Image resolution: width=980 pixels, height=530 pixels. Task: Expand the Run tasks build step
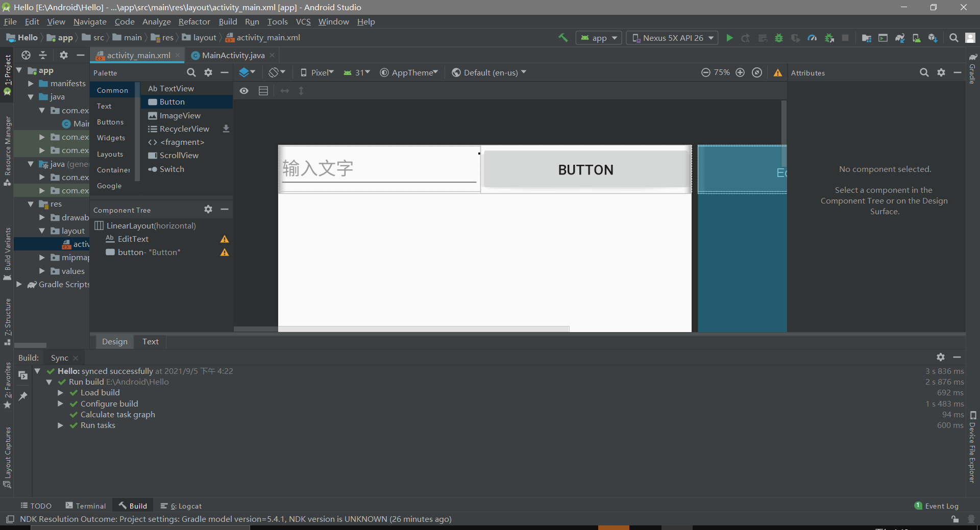click(60, 425)
